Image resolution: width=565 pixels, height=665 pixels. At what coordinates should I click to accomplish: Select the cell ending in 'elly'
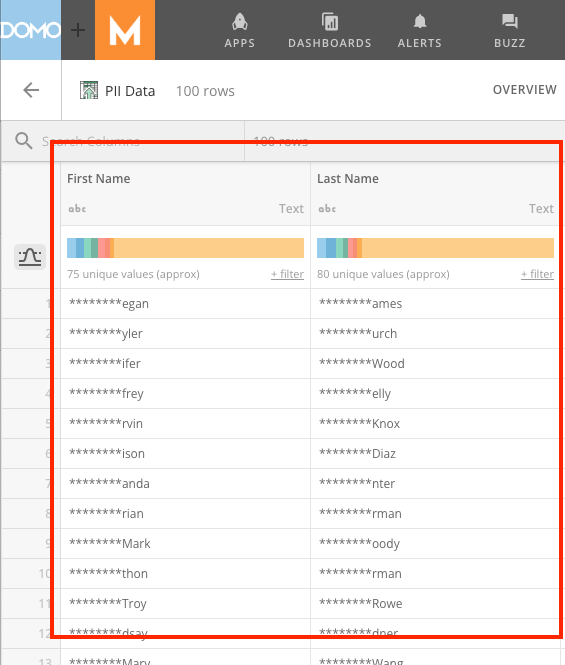[435, 394]
